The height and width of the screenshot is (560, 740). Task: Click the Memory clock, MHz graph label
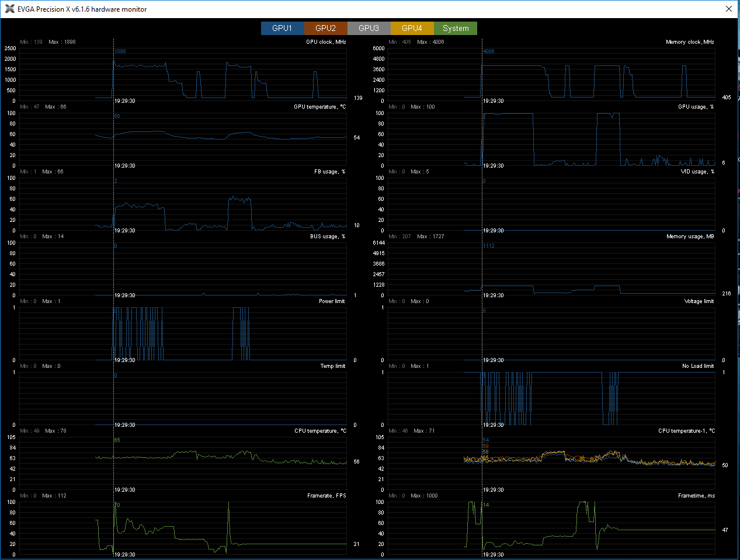690,42
